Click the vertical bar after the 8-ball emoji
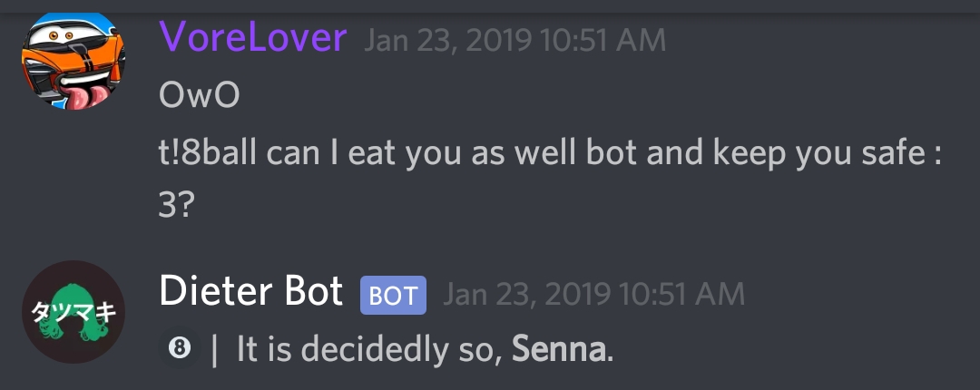980x390 pixels. (x=215, y=350)
